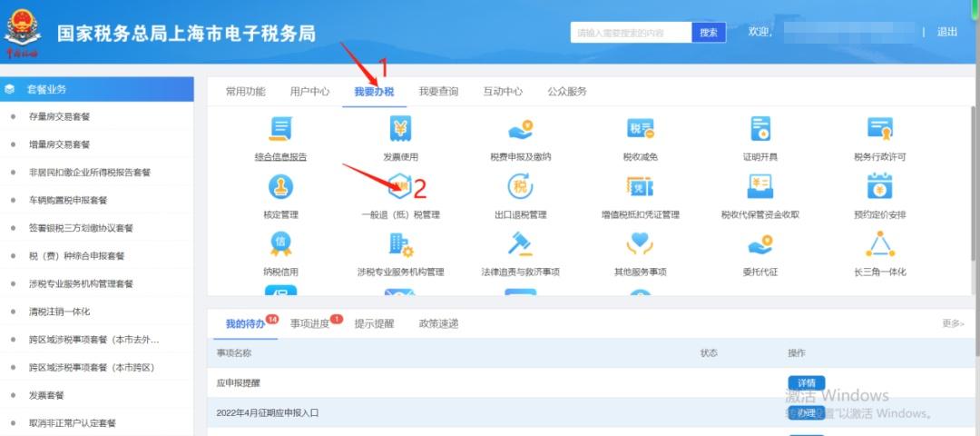980x436 pixels.
Task: Open 税费申报及缴纳 icon
Action: click(520, 130)
